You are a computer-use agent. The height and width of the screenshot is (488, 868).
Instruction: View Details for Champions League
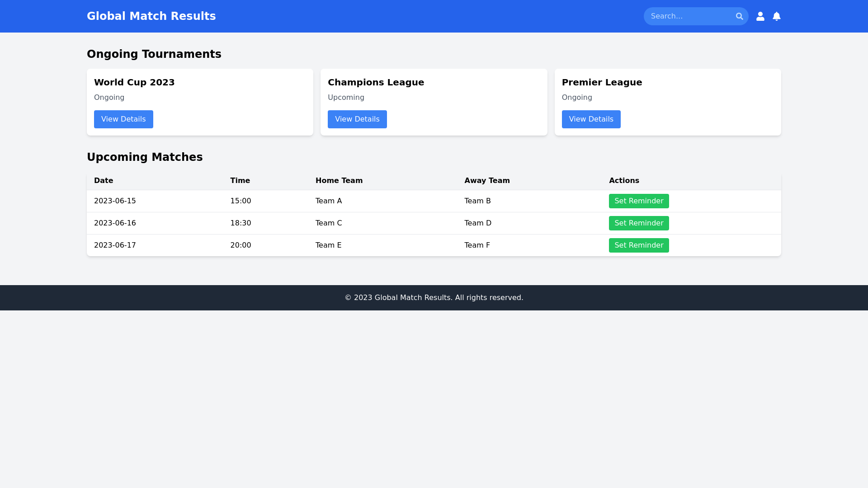[357, 119]
